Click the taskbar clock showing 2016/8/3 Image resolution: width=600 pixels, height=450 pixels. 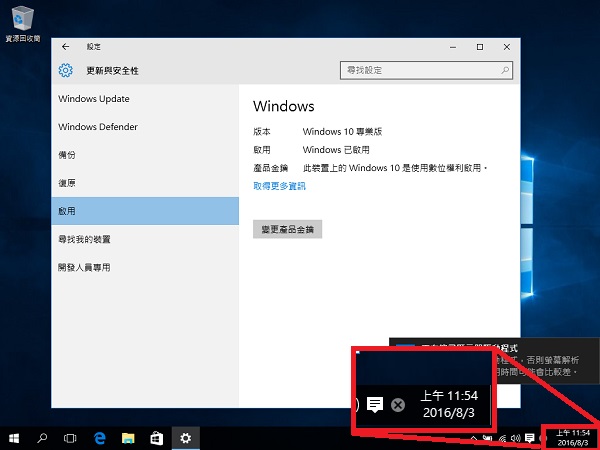click(573, 438)
